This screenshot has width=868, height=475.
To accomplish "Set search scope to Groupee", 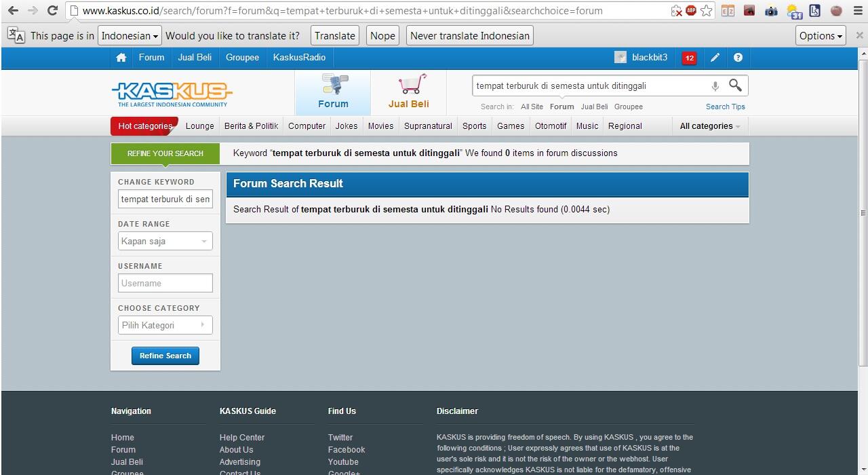I will click(629, 107).
